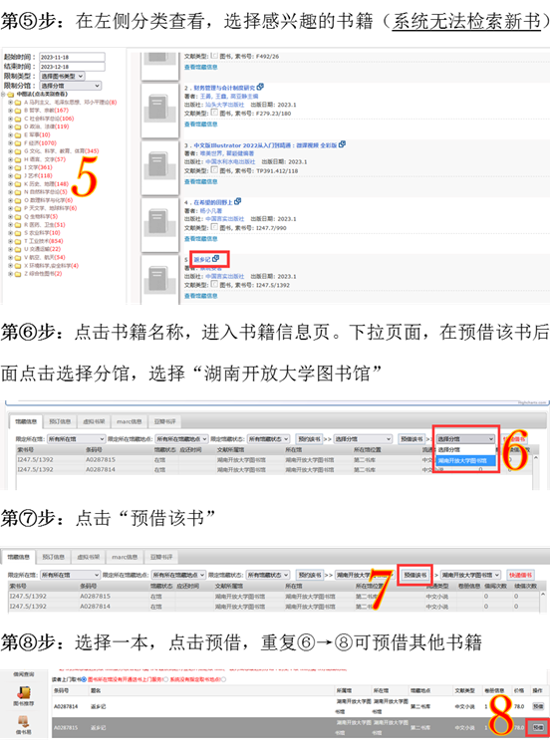Switch to marc信息 tab in step 6 screenshot
Viewport: 550px width, 756px height.
[129, 421]
